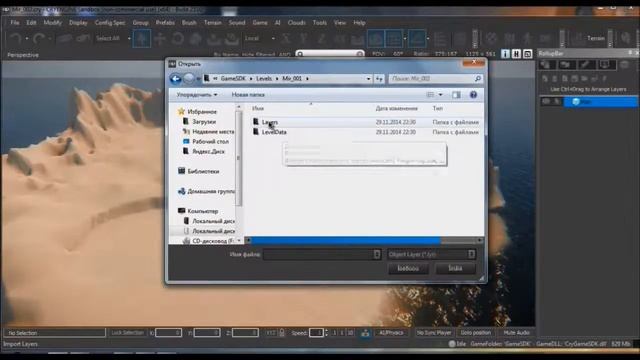Viewport: 640px width, 360px height.
Task: Click the Отмена cancel button in the dialog
Action: (455, 269)
